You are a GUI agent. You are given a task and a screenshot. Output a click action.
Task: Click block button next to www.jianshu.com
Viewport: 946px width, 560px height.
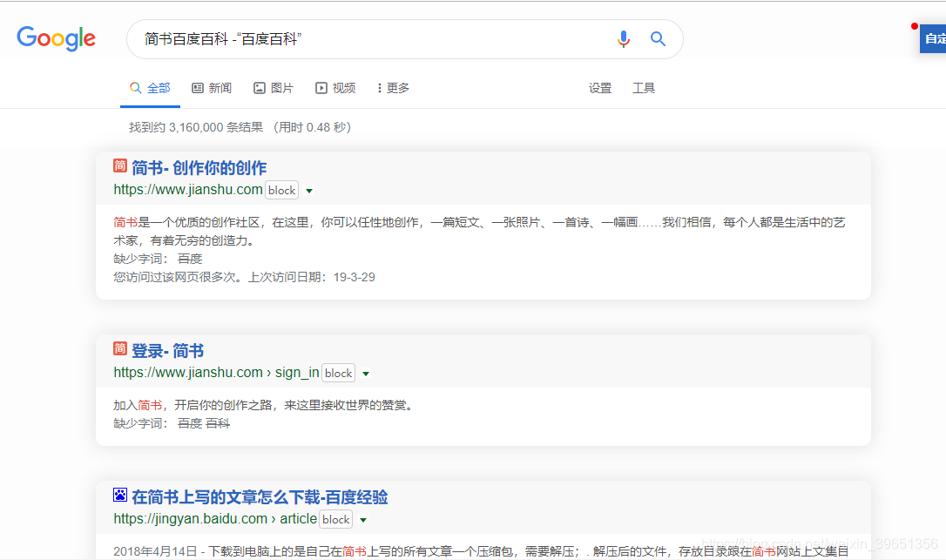pyautogui.click(x=281, y=190)
